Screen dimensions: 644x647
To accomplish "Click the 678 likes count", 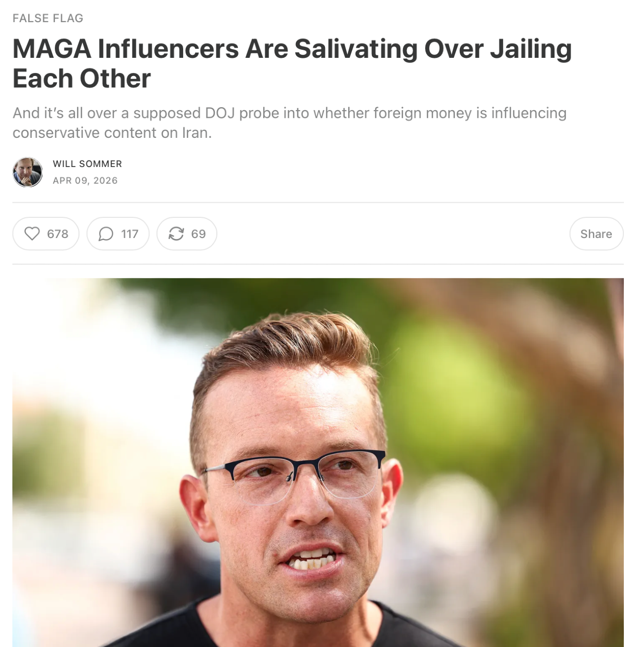I will click(x=58, y=234).
